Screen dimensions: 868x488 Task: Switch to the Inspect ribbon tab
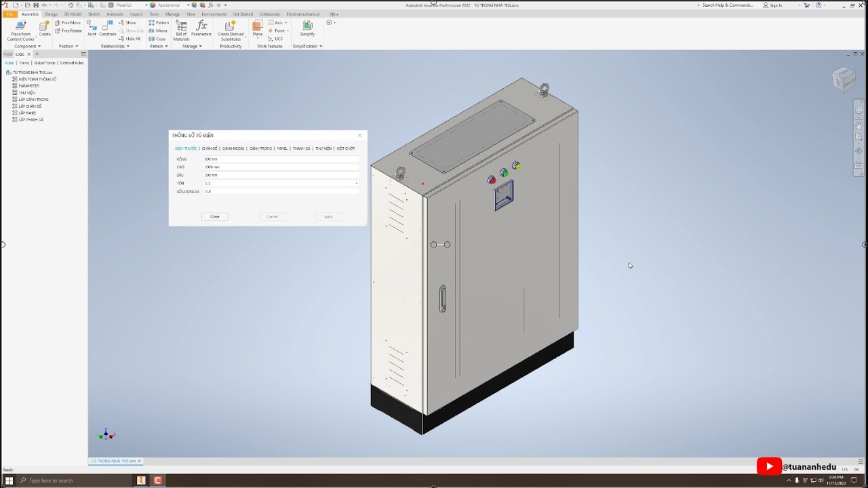coord(136,14)
